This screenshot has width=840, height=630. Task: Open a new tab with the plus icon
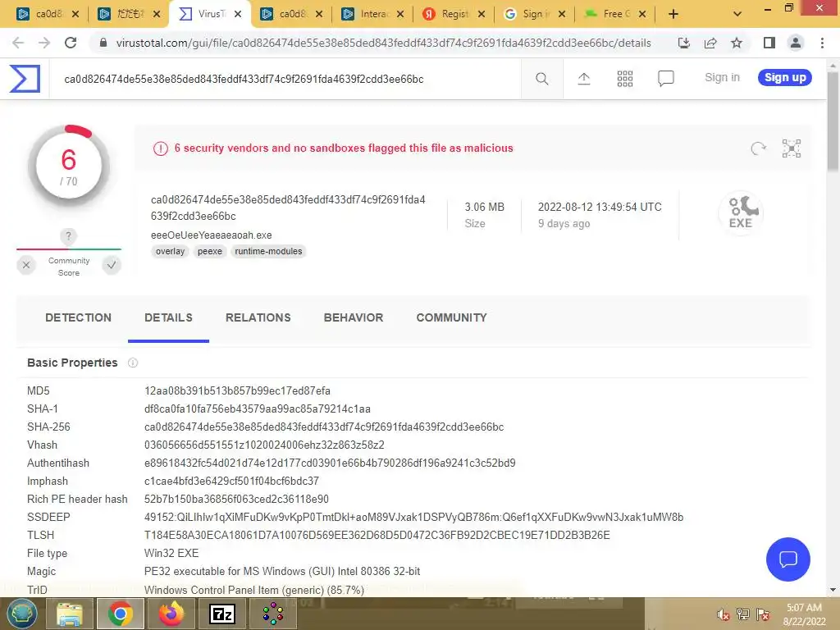(x=673, y=14)
